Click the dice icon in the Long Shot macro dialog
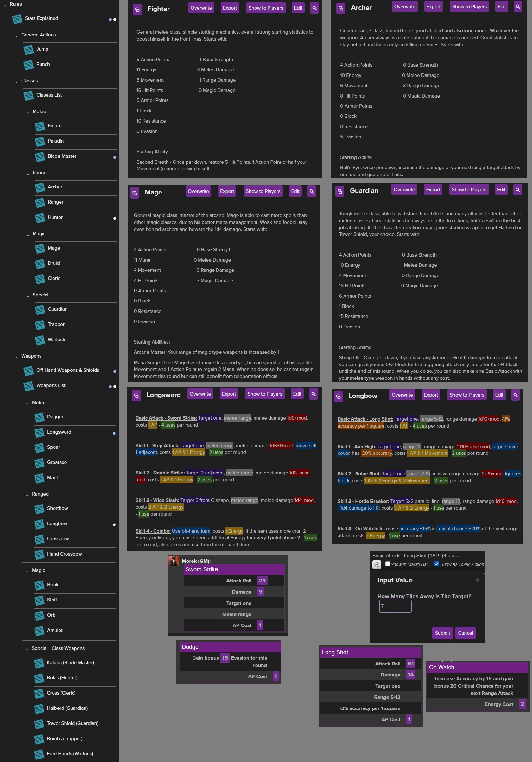Screen dimensions: 532x762 click(377, 565)
